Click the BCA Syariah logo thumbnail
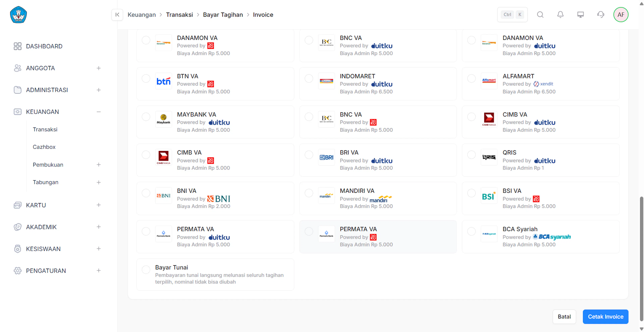Screen dimensions: 644x332 [x=489, y=234]
